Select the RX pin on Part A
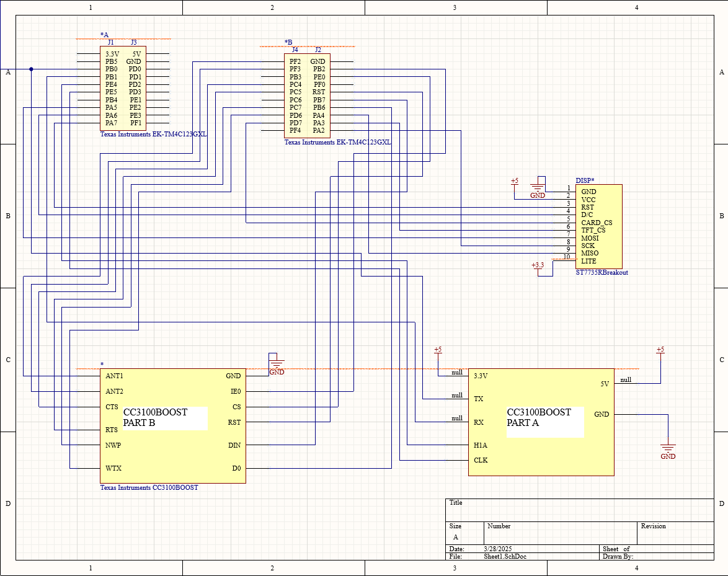This screenshot has width=728, height=576. point(479,422)
